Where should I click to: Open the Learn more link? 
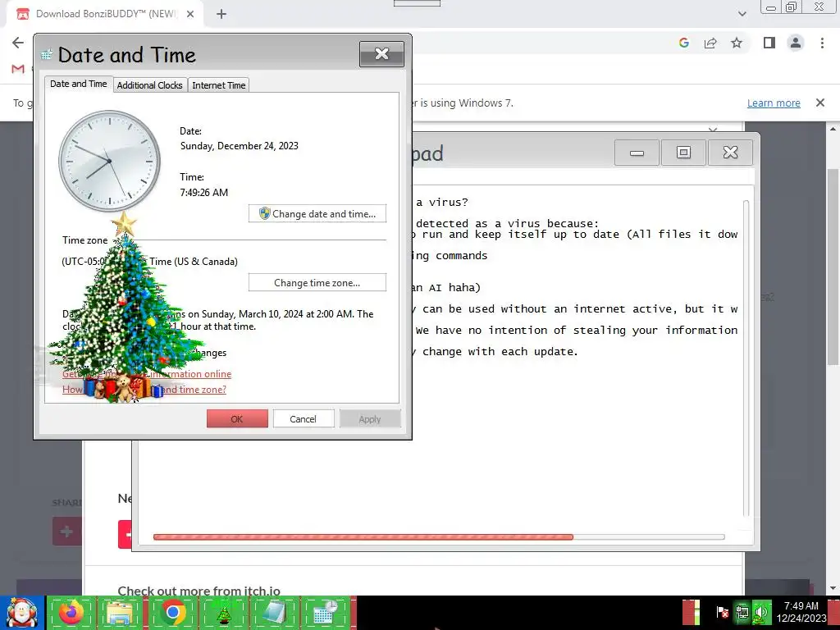[x=774, y=103]
